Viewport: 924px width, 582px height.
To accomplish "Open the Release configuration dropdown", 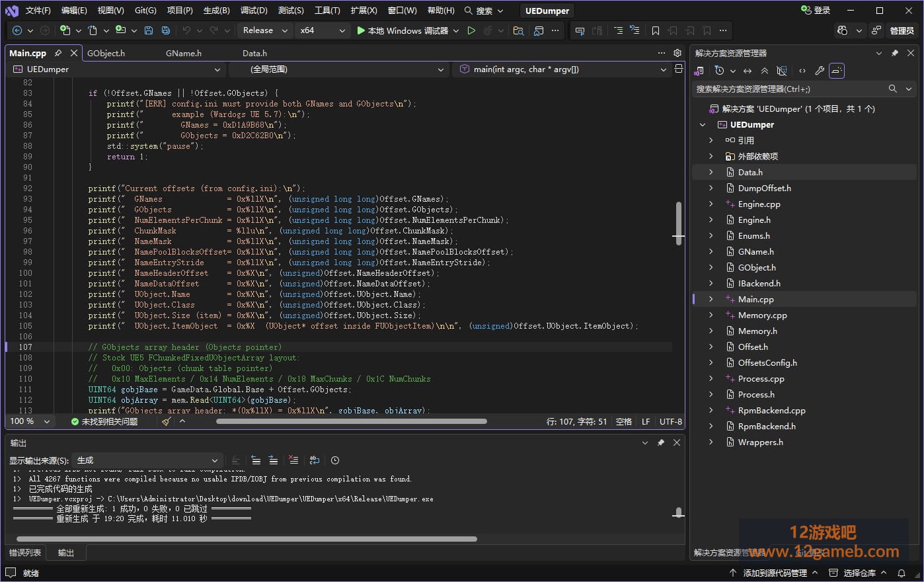I will click(265, 30).
